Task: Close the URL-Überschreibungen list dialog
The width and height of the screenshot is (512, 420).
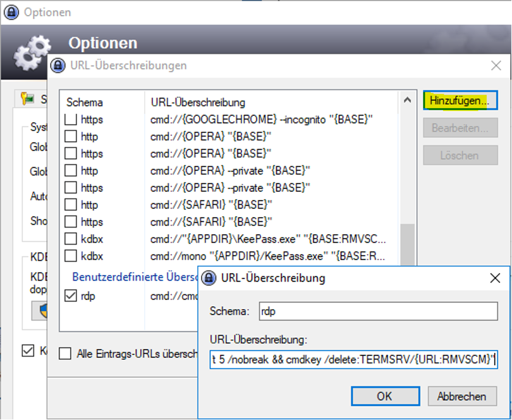Action: pyautogui.click(x=496, y=65)
